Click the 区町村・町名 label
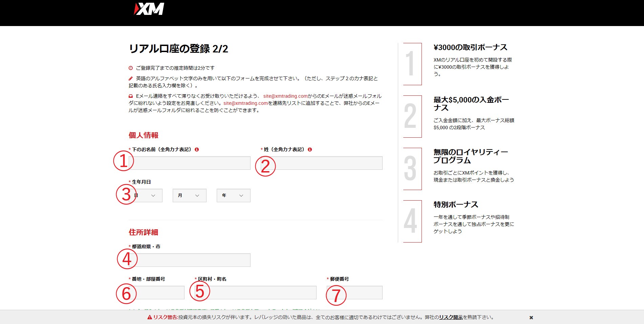This screenshot has height=324, width=644. (212, 279)
